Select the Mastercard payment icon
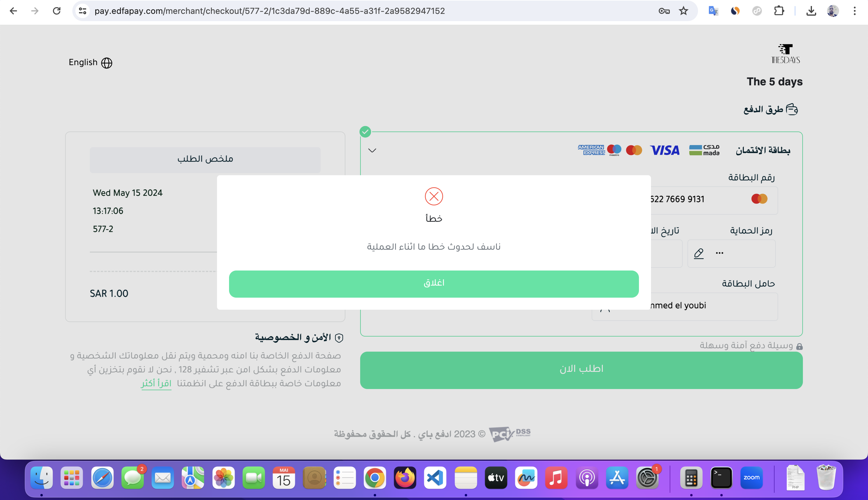The image size is (868, 500). [x=634, y=150]
